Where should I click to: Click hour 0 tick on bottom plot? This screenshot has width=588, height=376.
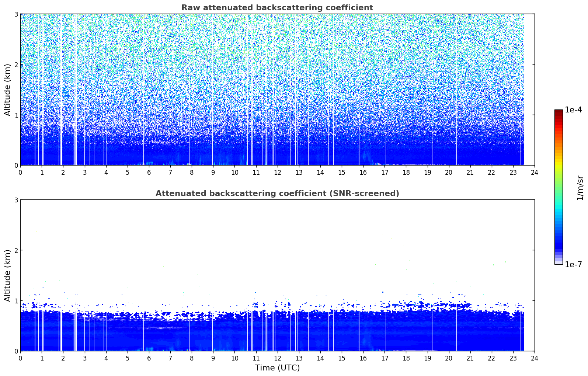click(20, 358)
